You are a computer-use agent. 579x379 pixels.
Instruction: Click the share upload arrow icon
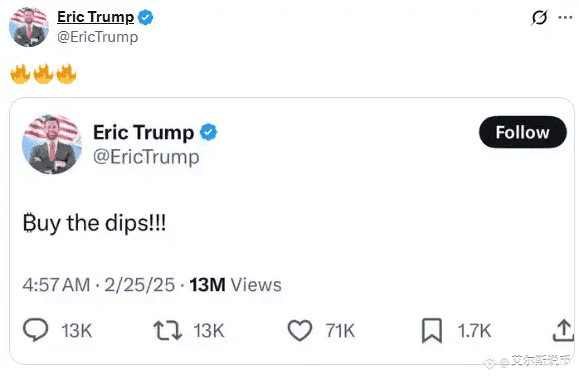point(563,330)
